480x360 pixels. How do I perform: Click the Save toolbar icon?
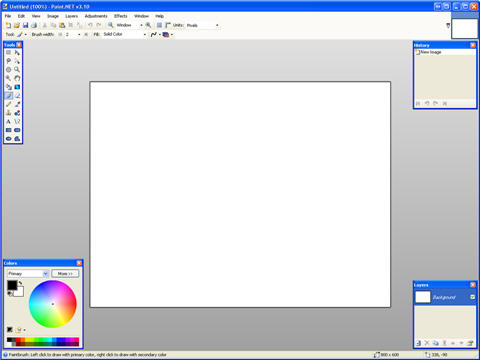pos(25,25)
